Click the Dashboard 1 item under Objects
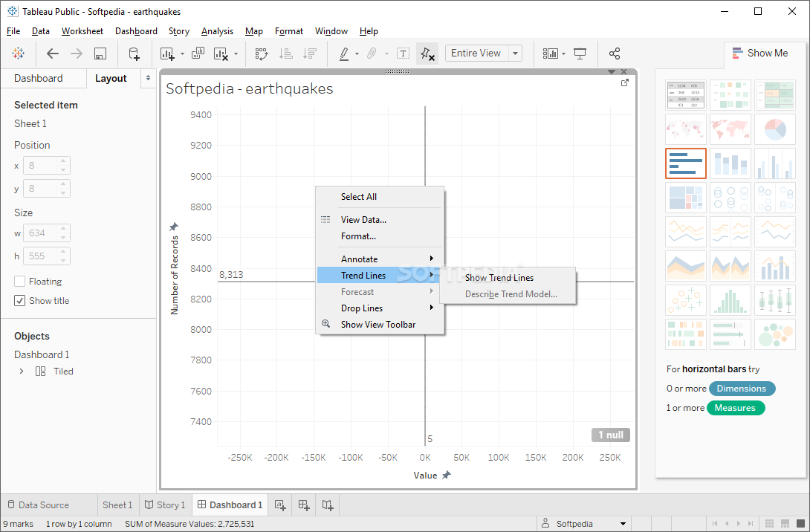The image size is (810, 532). pos(42,355)
